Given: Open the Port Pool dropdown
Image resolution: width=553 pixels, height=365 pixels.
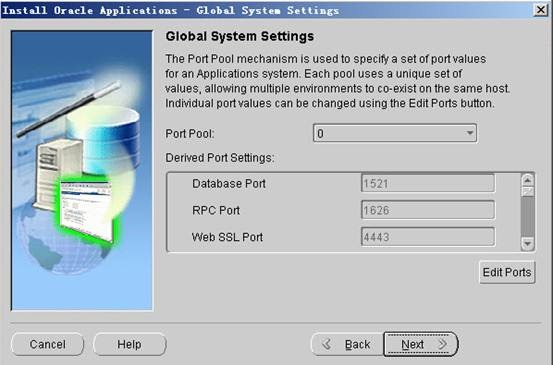Looking at the screenshot, I should click(395, 133).
